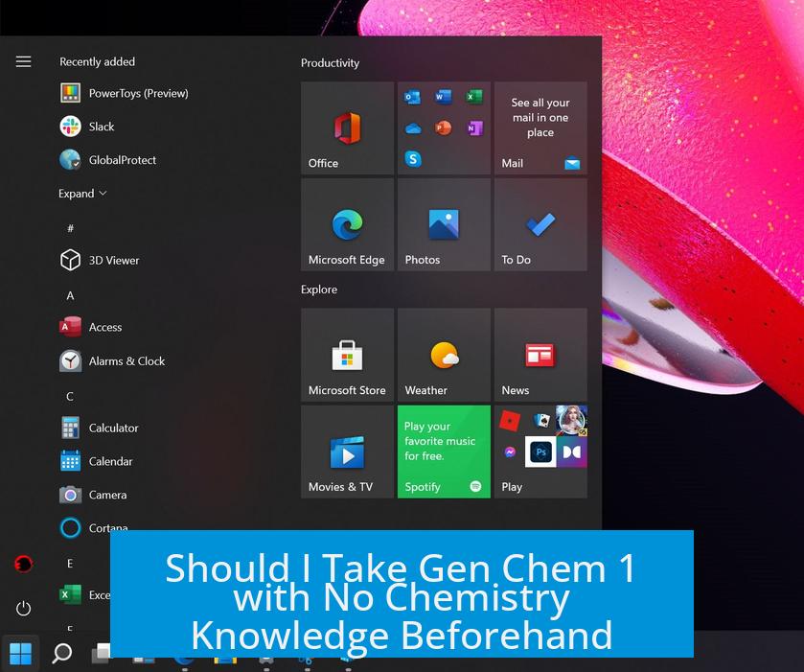The image size is (804, 672).
Task: Open Skype in the Office apps tile
Action: tap(413, 159)
